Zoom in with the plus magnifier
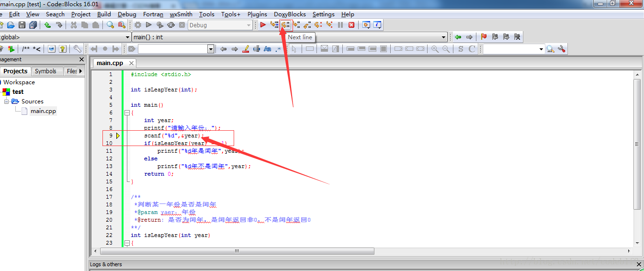This screenshot has height=271, width=644. [x=435, y=49]
